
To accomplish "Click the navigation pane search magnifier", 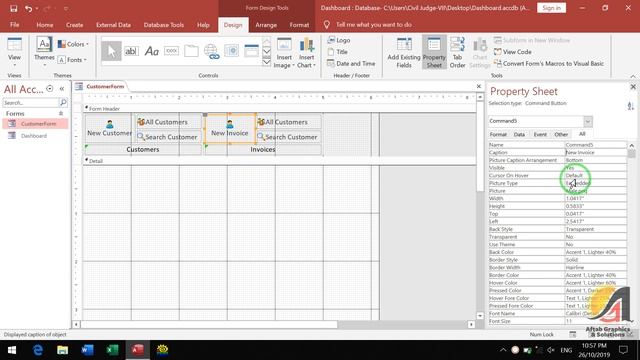I will click(x=63, y=102).
